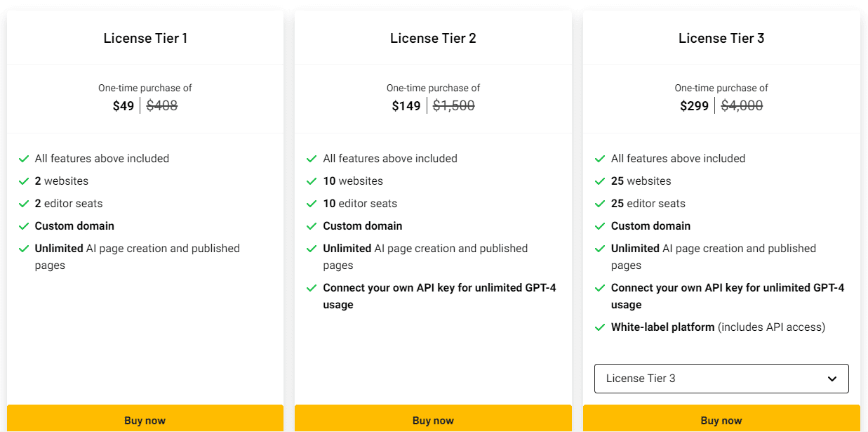Click Buy now under License Tier 2
The height and width of the screenshot is (432, 868).
coord(433,420)
